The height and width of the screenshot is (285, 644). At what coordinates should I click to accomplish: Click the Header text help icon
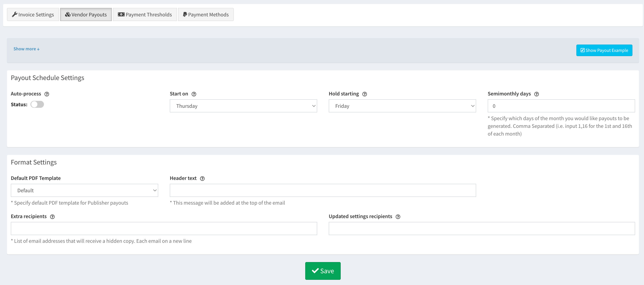[202, 178]
